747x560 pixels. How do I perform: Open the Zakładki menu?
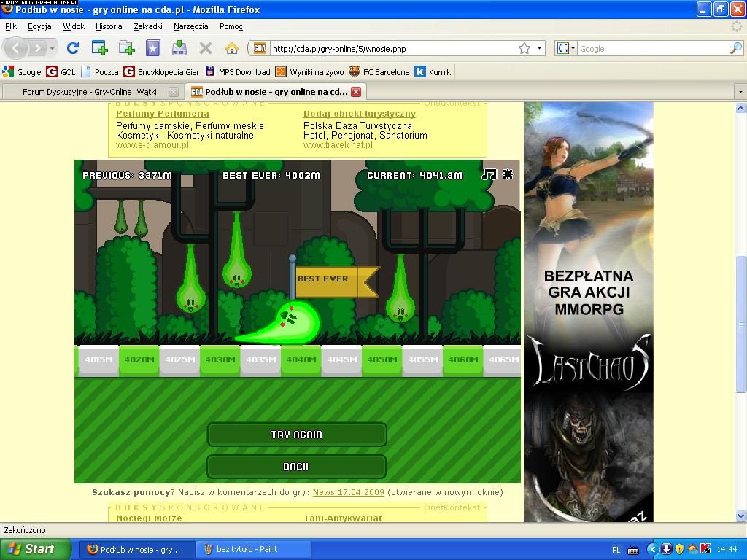[x=147, y=26]
